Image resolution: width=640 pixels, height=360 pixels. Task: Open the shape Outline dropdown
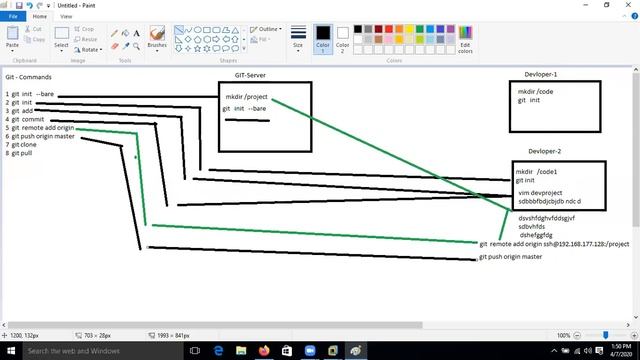[266, 29]
